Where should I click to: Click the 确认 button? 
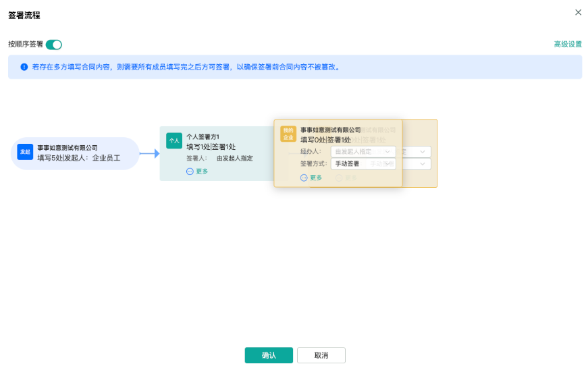click(x=269, y=355)
